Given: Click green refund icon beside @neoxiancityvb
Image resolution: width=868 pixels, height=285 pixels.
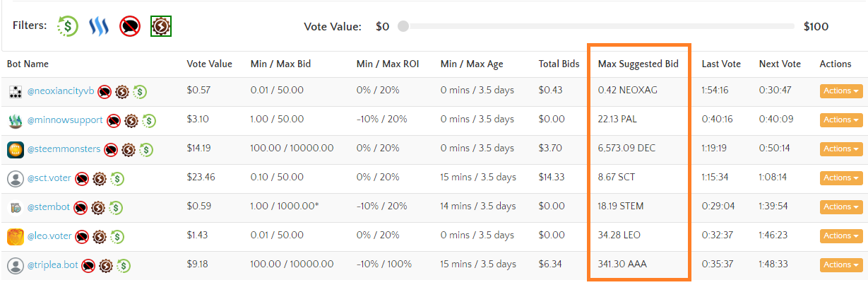Looking at the screenshot, I should pyautogui.click(x=140, y=91).
